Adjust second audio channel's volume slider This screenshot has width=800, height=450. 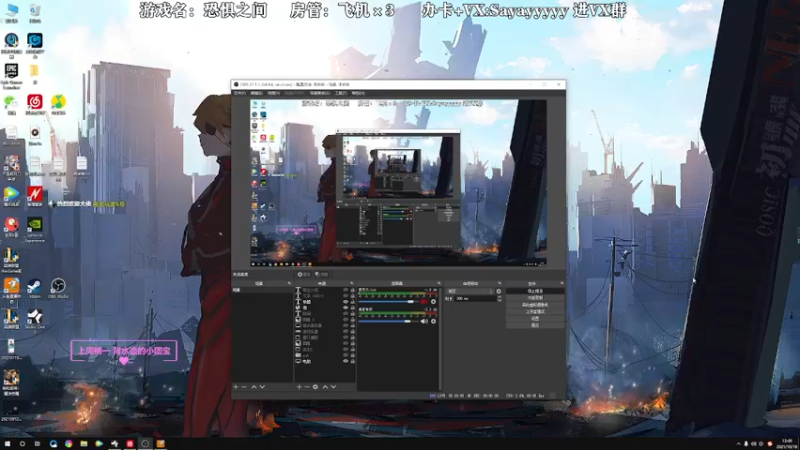pos(388,321)
